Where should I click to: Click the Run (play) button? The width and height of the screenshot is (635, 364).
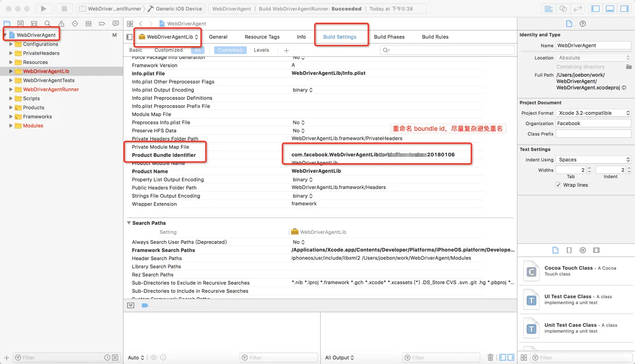coord(44,9)
